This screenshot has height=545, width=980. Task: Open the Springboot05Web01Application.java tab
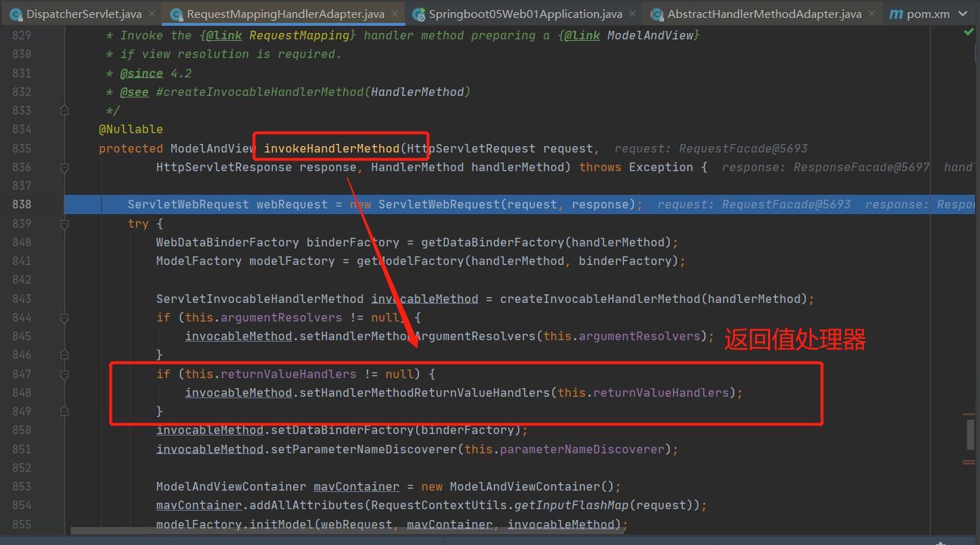click(x=526, y=14)
